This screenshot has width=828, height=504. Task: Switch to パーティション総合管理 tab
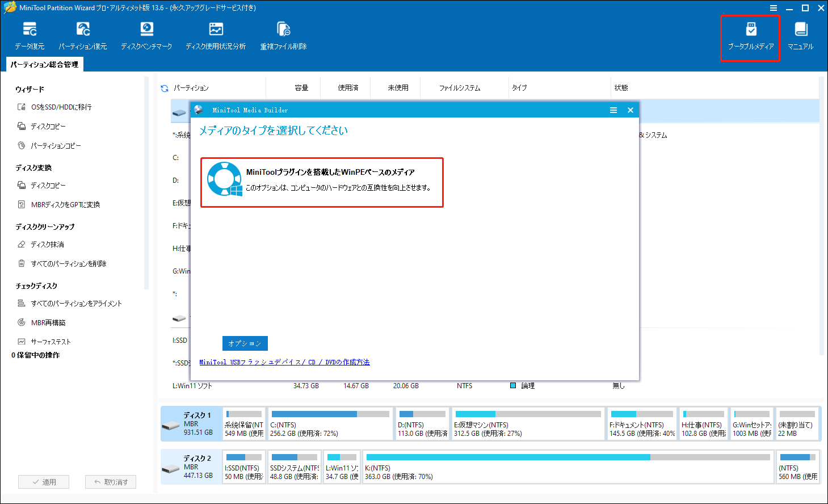tap(44, 65)
